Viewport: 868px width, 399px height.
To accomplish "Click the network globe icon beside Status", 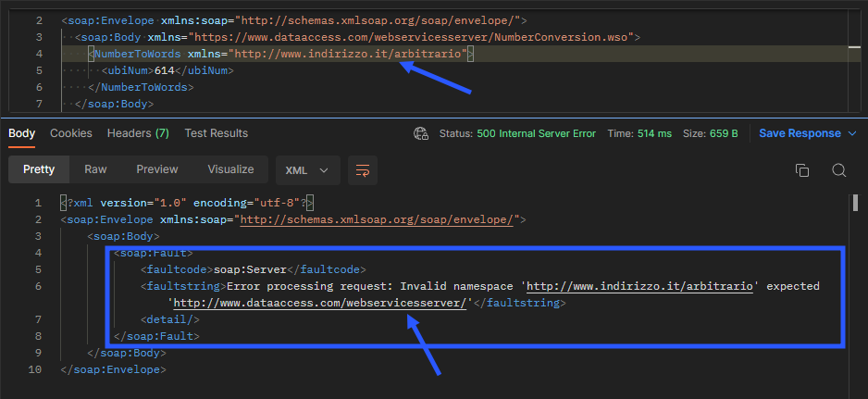I will (422, 133).
